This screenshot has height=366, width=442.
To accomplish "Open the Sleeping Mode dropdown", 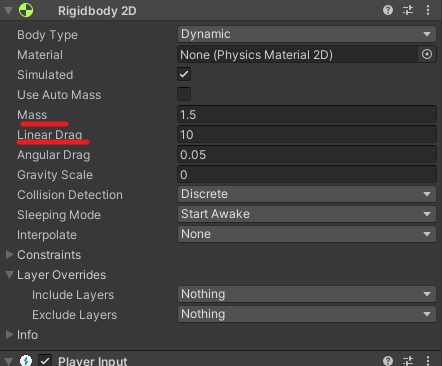I will click(307, 214).
